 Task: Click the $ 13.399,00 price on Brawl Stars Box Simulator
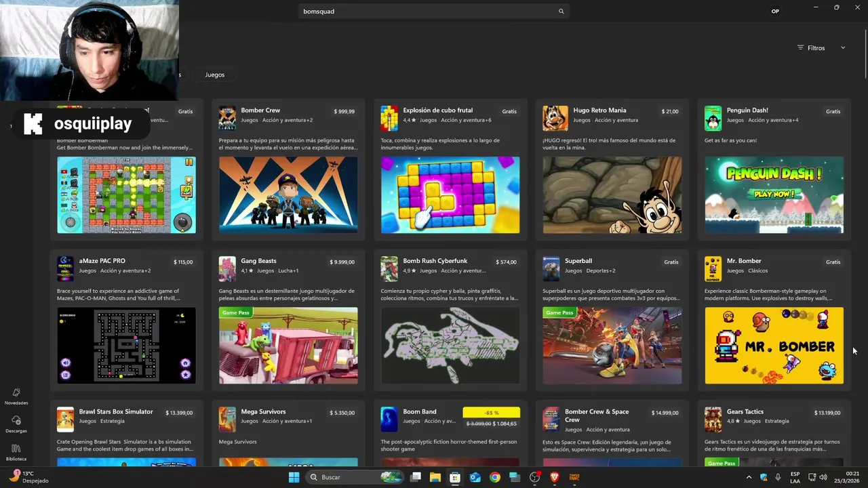point(179,413)
